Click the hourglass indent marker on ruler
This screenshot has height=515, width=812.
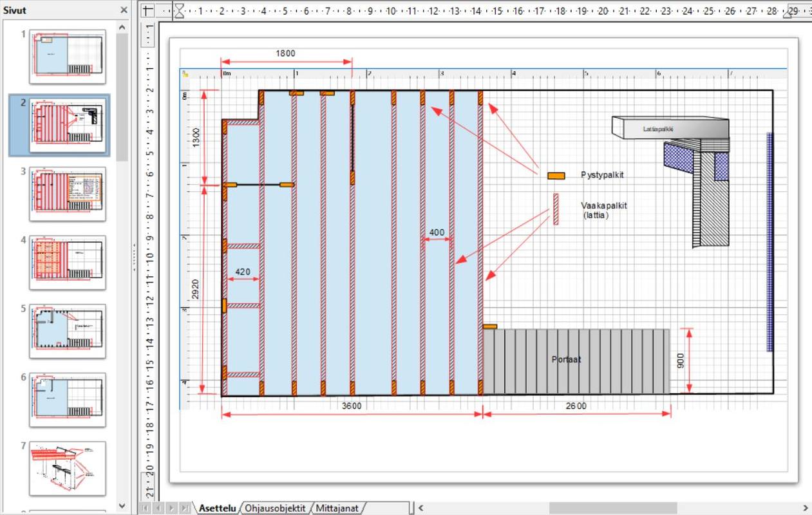(180, 10)
